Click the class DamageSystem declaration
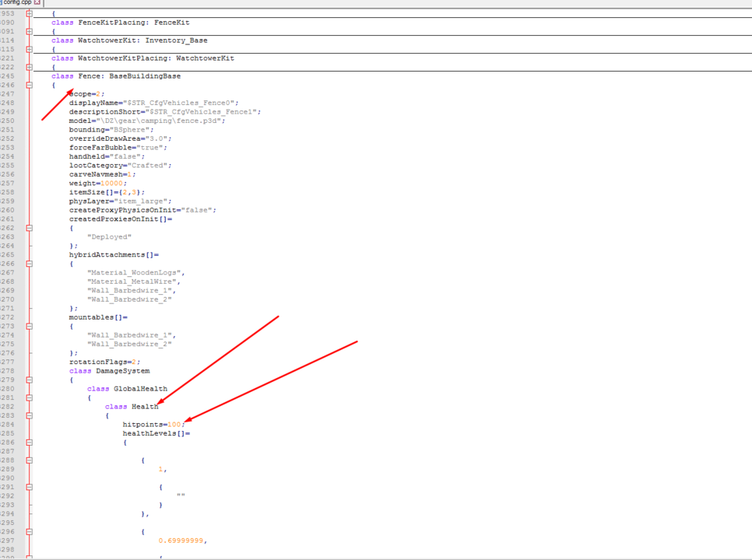 pyautogui.click(x=109, y=371)
